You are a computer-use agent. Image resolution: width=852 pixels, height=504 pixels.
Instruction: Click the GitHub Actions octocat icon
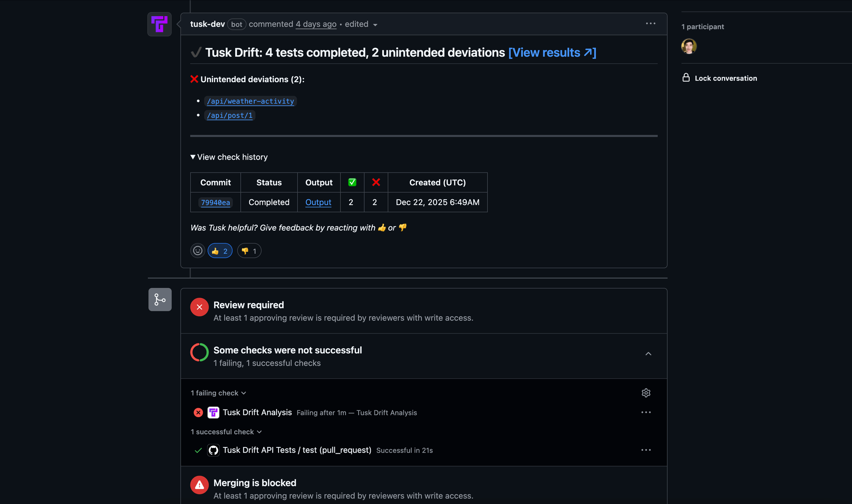point(213,450)
